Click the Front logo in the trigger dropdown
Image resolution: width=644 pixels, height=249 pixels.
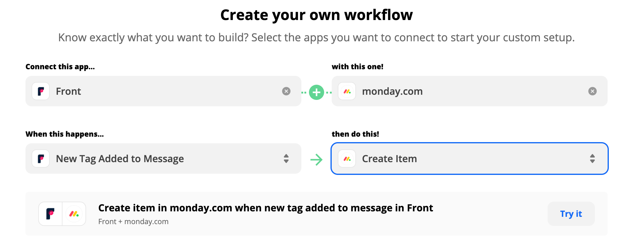point(41,159)
